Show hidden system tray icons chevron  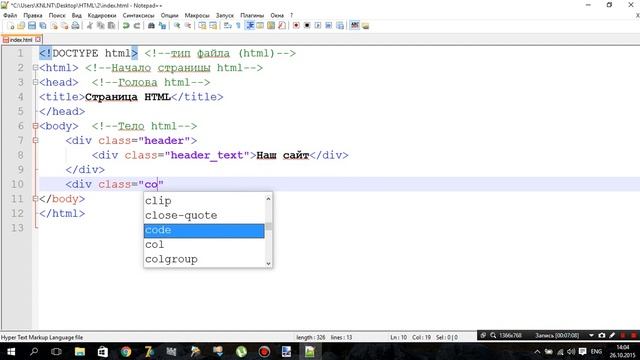(x=537, y=351)
